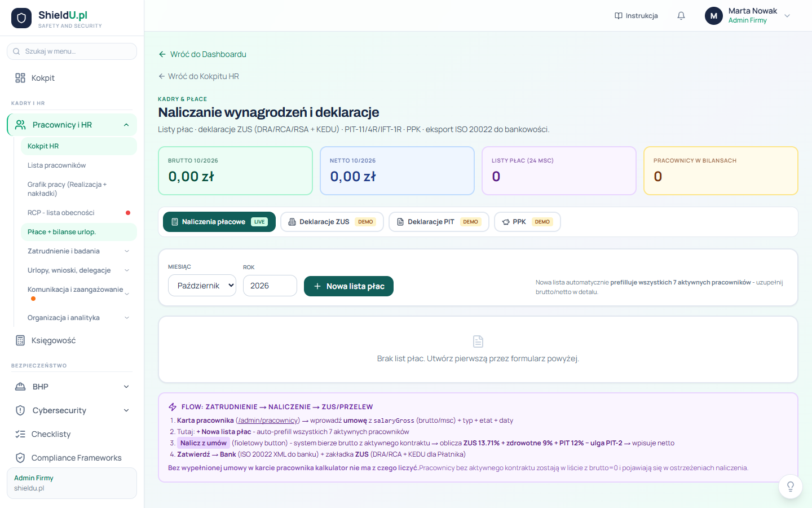Viewport: 812px width, 508px height.
Task: Click Marta Nowak's avatar circle
Action: 714,16
